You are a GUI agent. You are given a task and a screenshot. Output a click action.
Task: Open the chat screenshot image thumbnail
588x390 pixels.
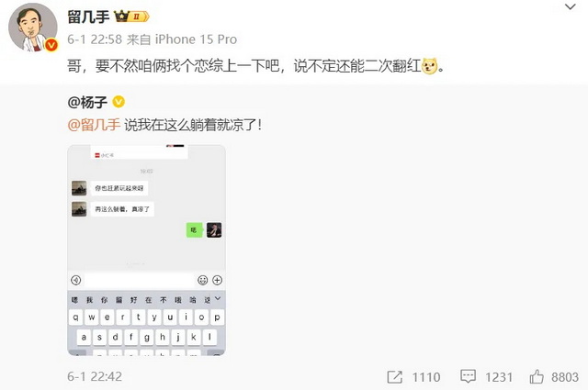click(146, 250)
